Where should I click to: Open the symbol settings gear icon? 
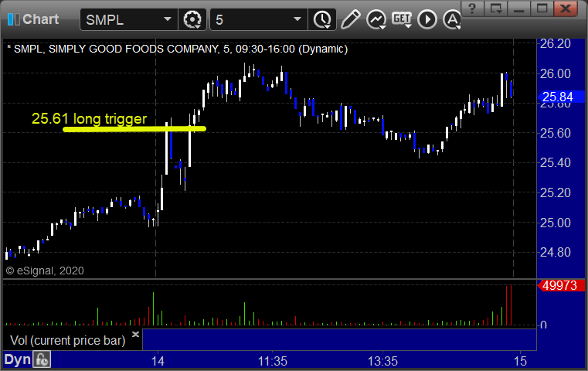192,19
